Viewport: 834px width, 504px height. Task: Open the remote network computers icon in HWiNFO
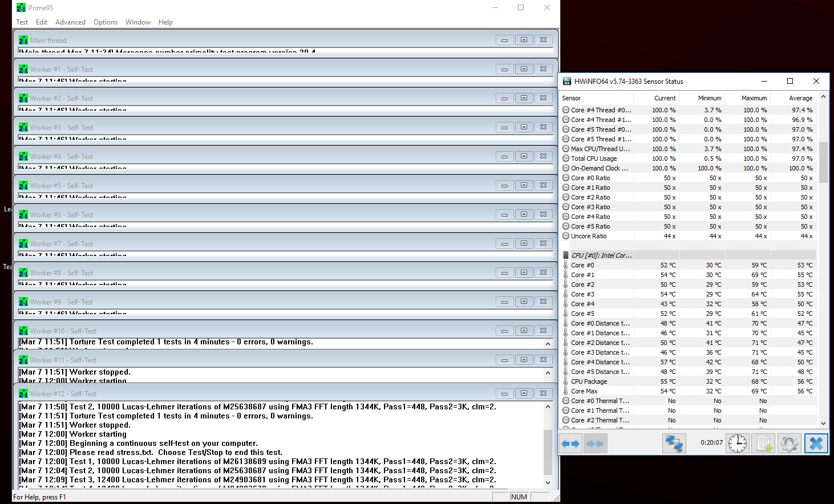point(674,443)
